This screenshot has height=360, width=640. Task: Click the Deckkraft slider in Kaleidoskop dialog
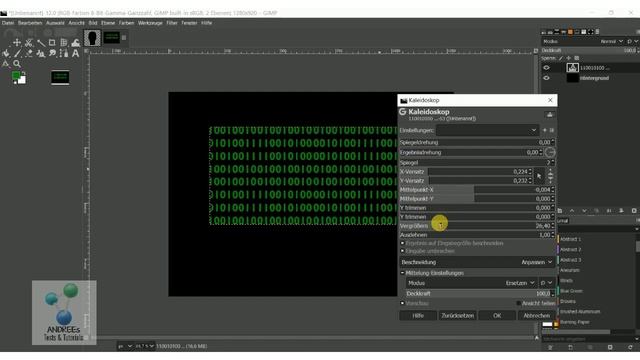point(480,293)
